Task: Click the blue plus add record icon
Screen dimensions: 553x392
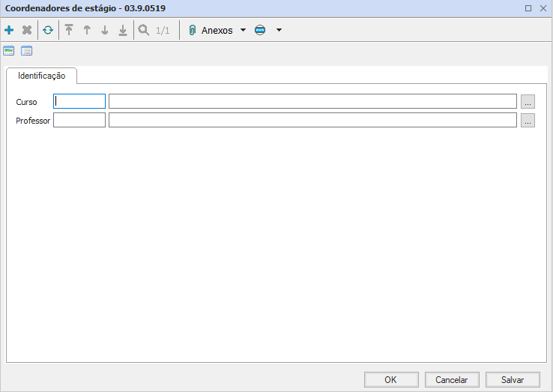Action: [9, 31]
